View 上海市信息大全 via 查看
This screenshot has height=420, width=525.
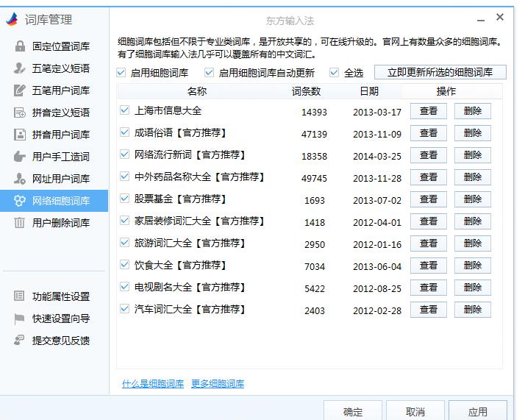[x=429, y=111]
